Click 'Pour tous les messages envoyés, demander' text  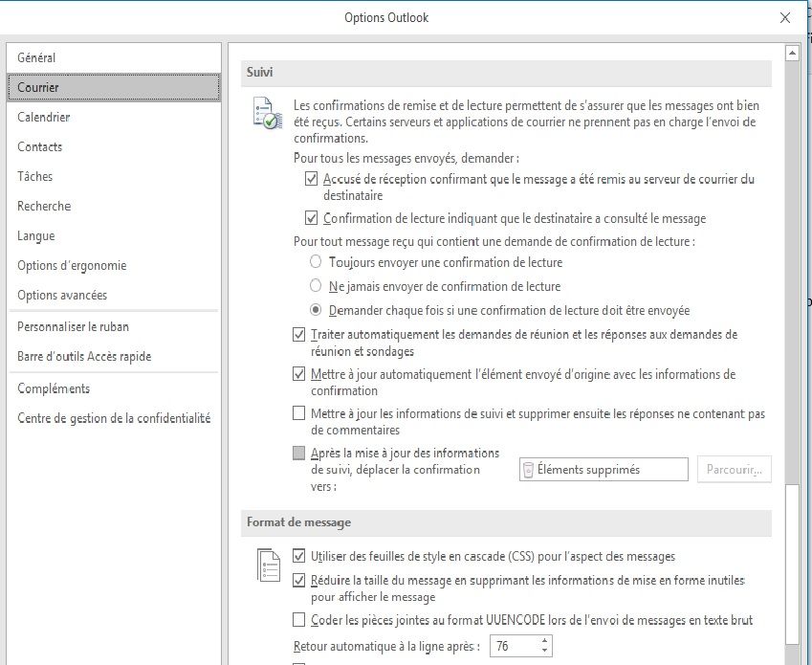pyautogui.click(x=406, y=158)
